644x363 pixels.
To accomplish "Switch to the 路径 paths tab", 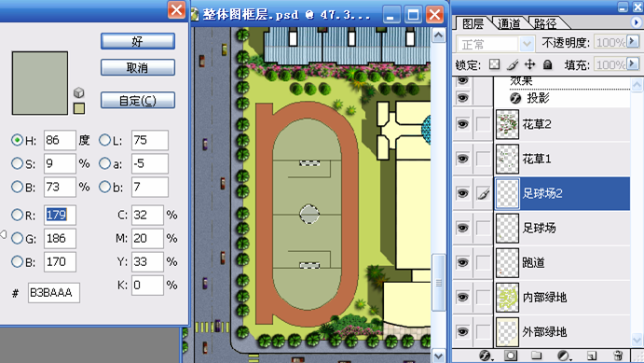I will pyautogui.click(x=545, y=24).
